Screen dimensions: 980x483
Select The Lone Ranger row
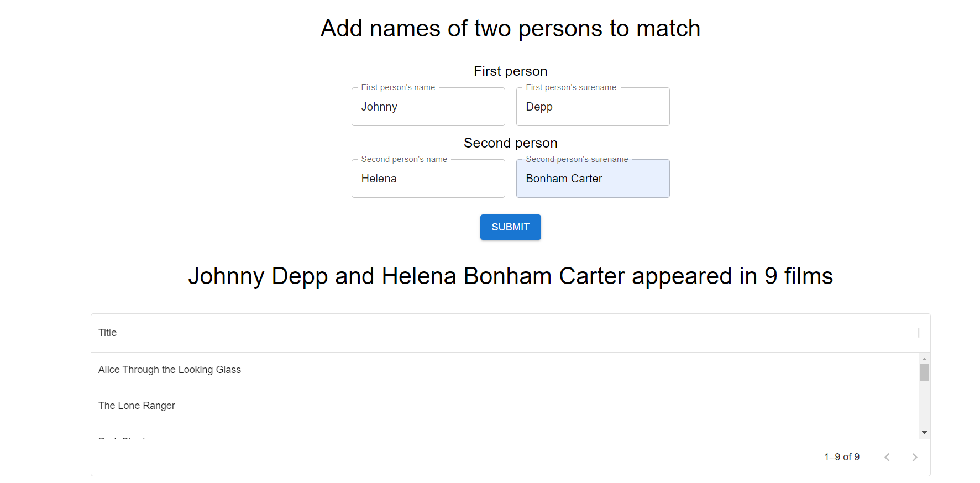[137, 406]
